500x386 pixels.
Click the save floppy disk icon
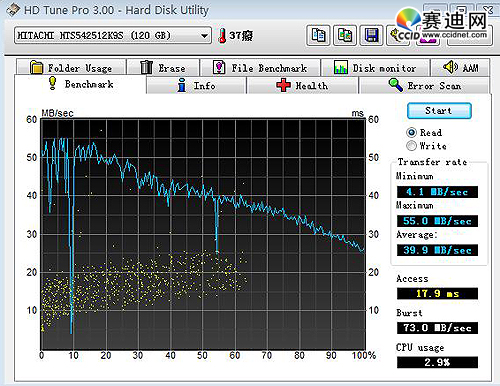pos(372,35)
